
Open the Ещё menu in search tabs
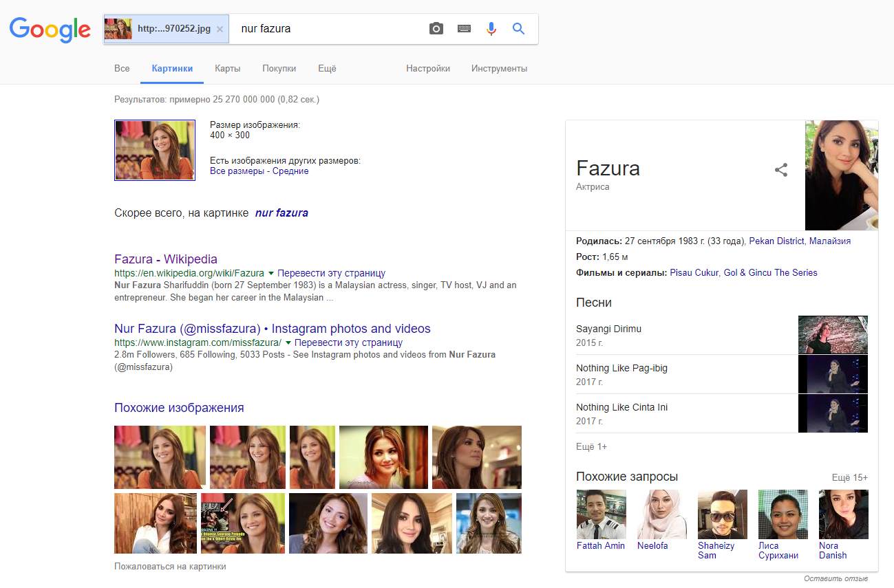pyautogui.click(x=327, y=68)
